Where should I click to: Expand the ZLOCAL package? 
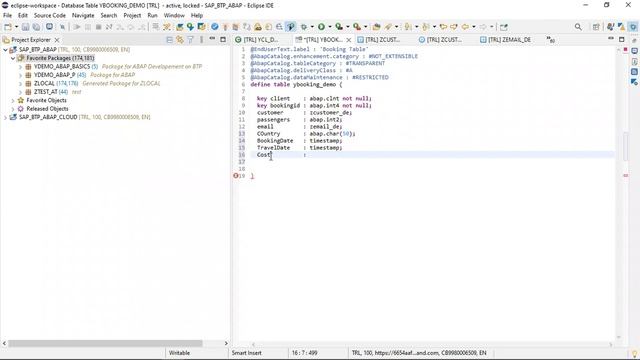tap(20, 83)
